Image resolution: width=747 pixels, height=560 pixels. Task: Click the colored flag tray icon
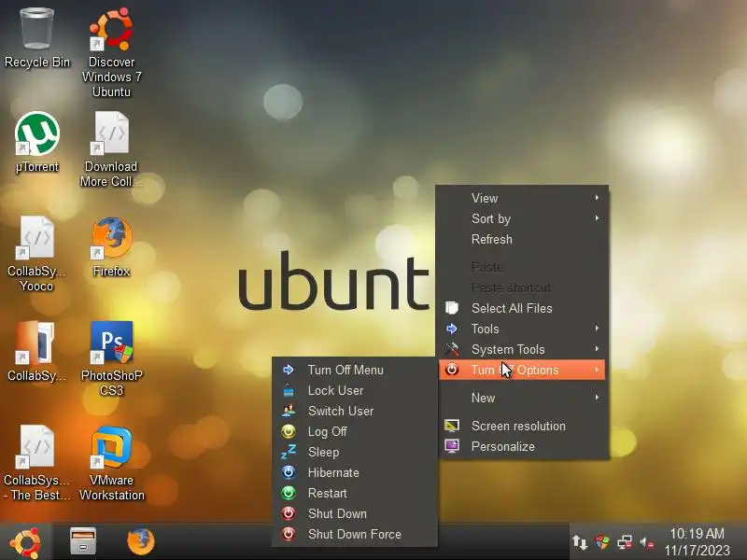click(x=601, y=542)
